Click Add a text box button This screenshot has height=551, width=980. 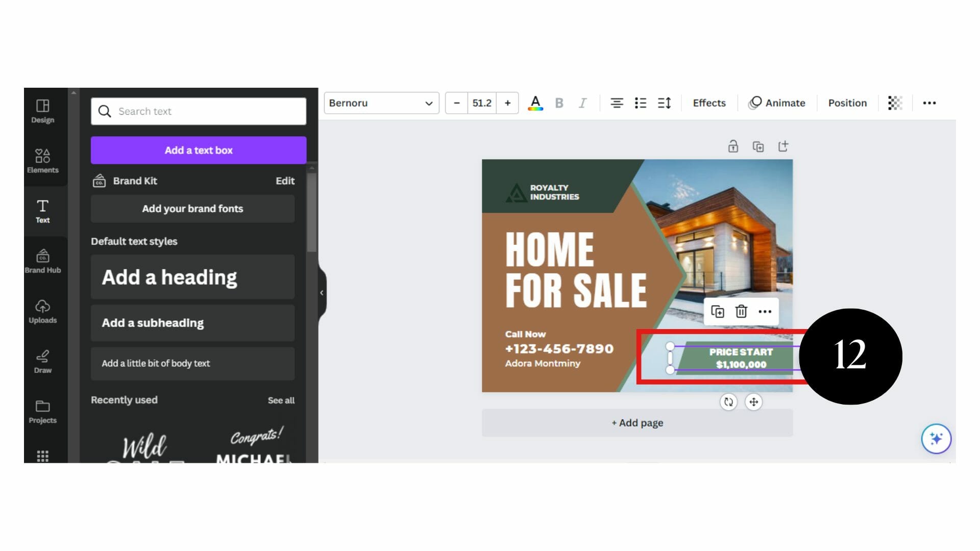pos(199,150)
